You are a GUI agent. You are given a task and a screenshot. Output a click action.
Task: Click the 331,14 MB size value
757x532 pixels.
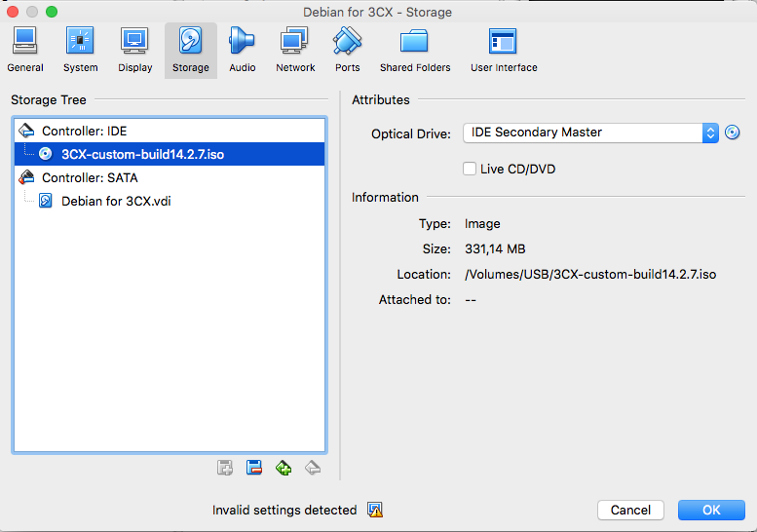click(x=495, y=249)
